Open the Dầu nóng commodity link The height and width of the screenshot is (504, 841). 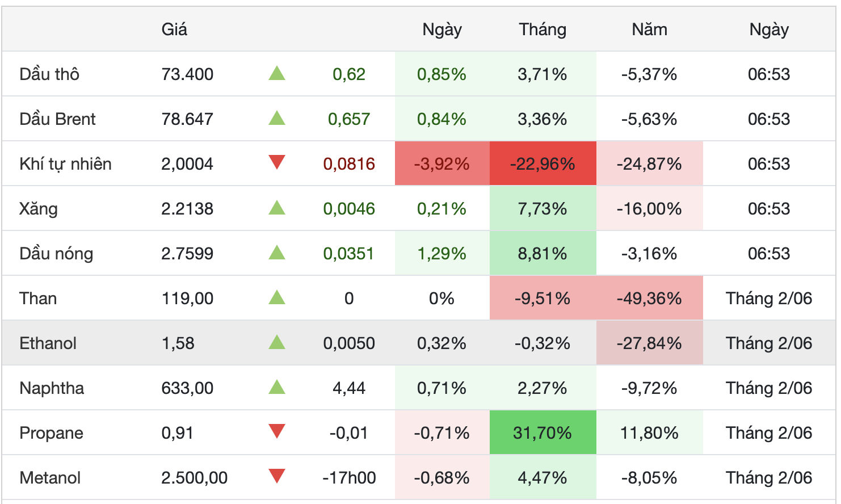coord(56,254)
